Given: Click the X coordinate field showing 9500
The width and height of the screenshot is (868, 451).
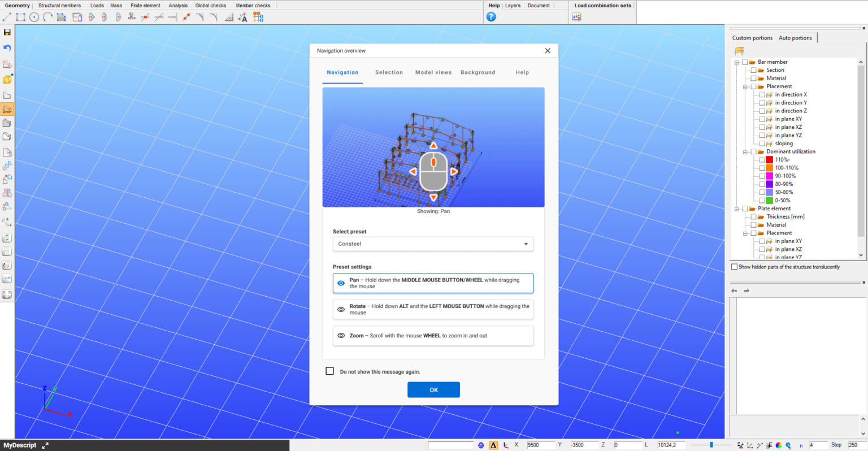Looking at the screenshot, I should click(x=540, y=445).
